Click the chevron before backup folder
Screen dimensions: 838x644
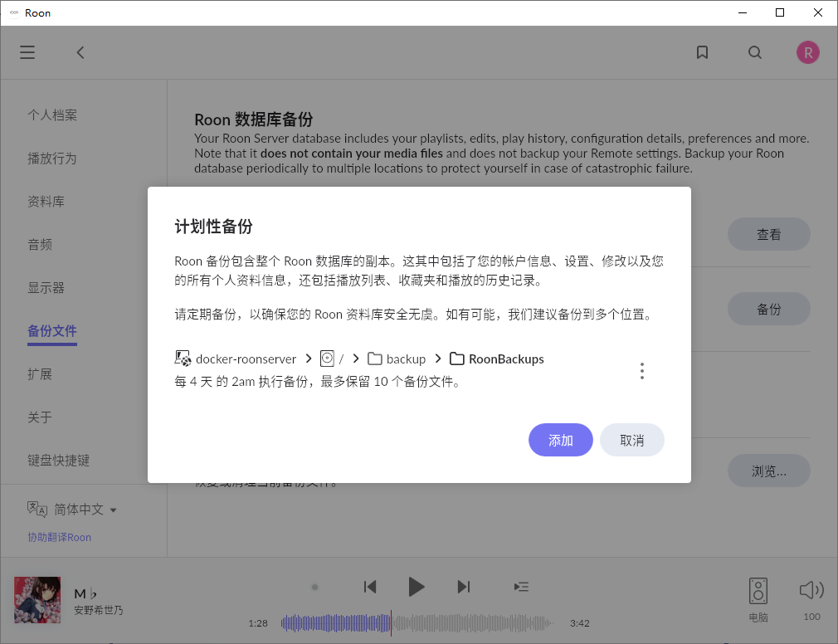click(356, 359)
